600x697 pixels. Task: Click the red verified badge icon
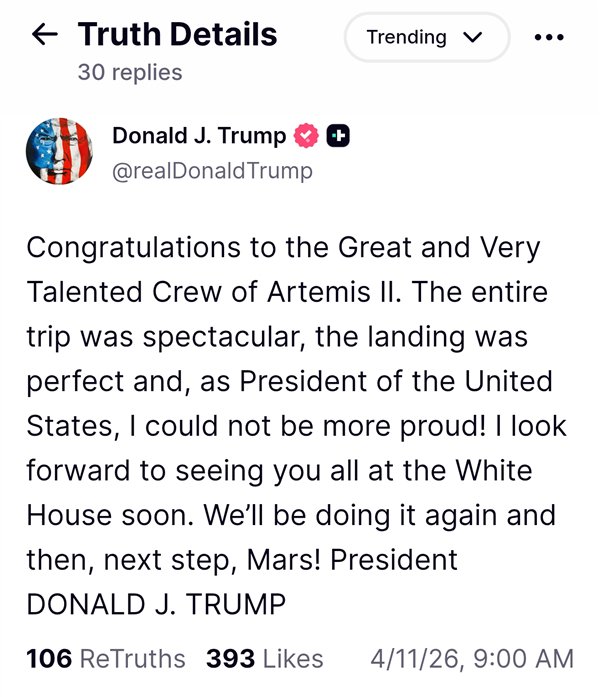[307, 136]
